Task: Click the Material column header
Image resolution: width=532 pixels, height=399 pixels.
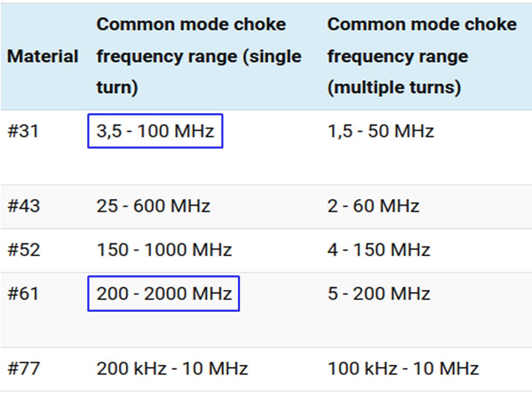Action: pyautogui.click(x=43, y=56)
